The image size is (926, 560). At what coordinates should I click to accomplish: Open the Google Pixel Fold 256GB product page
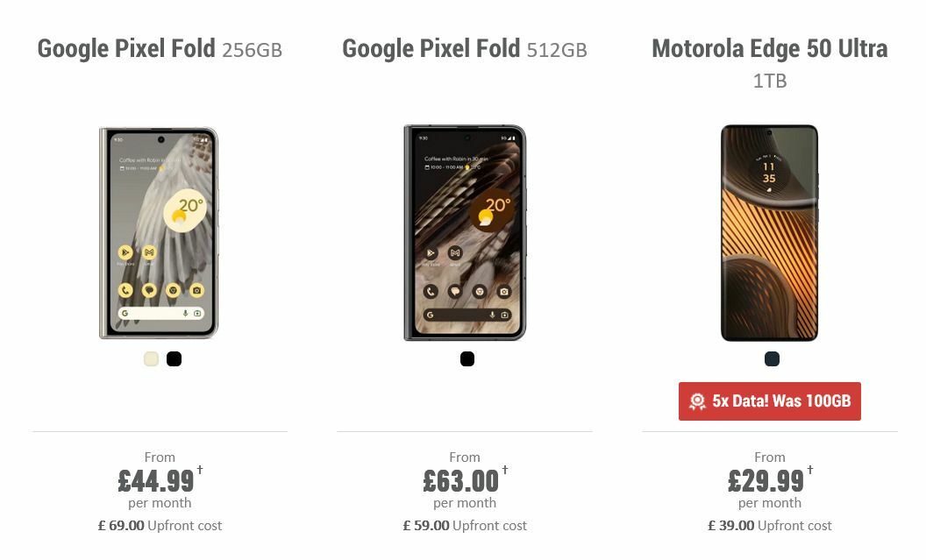[159, 48]
